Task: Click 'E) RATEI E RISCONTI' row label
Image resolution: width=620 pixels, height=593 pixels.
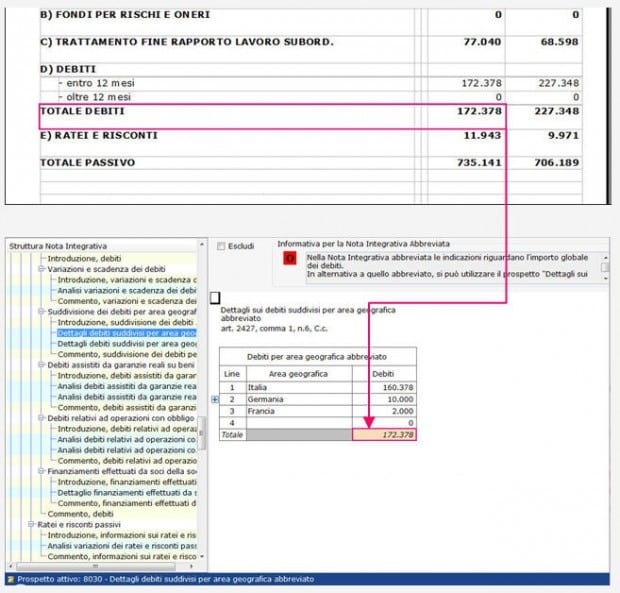Action: click(99, 136)
